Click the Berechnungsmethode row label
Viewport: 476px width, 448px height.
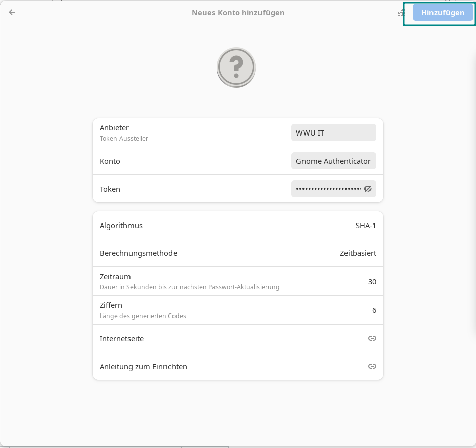(x=138, y=253)
